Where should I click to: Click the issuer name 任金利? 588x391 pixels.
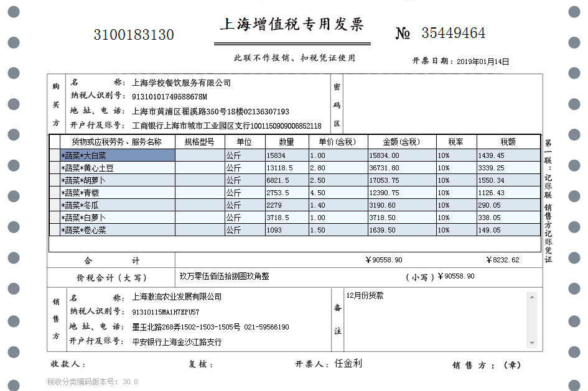pyautogui.click(x=348, y=364)
